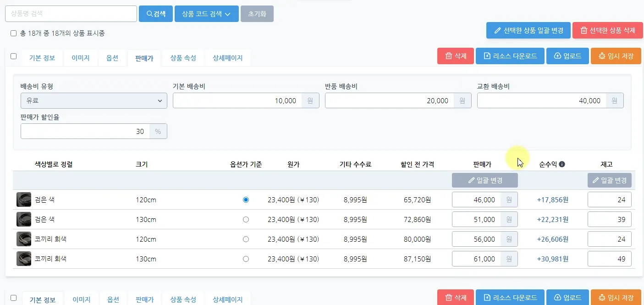Click the 초기화 reset button

point(257,14)
